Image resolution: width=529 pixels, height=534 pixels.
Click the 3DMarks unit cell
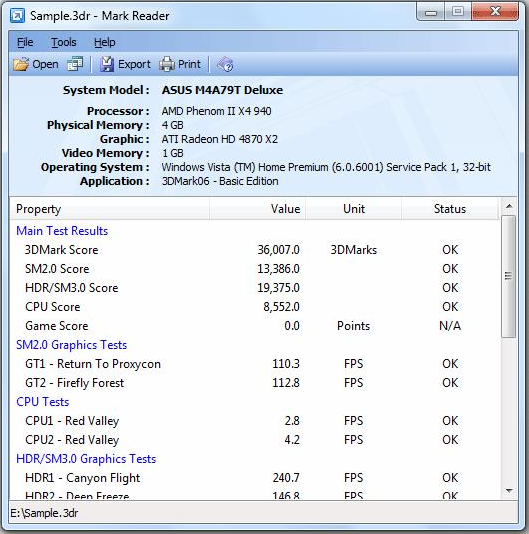[354, 250]
